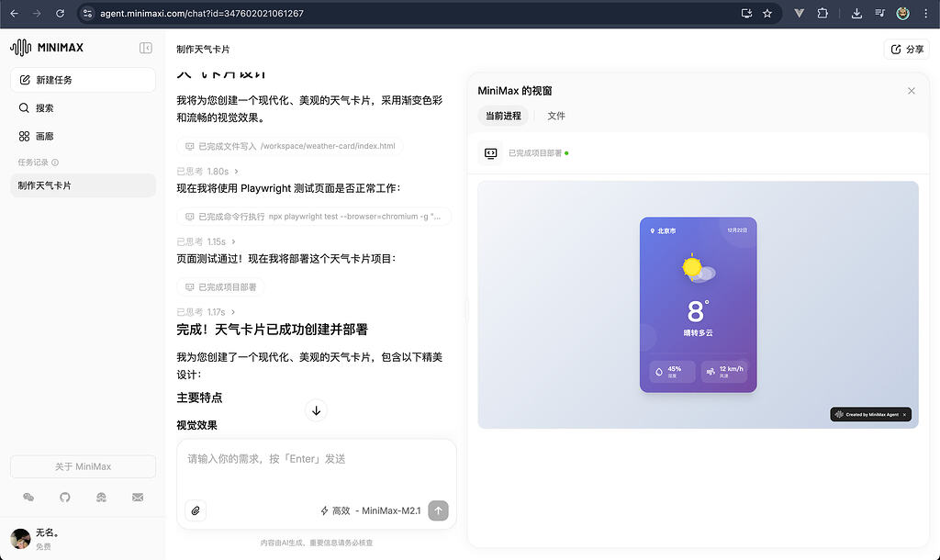Open the email icon in sidebar footer

tap(138, 497)
